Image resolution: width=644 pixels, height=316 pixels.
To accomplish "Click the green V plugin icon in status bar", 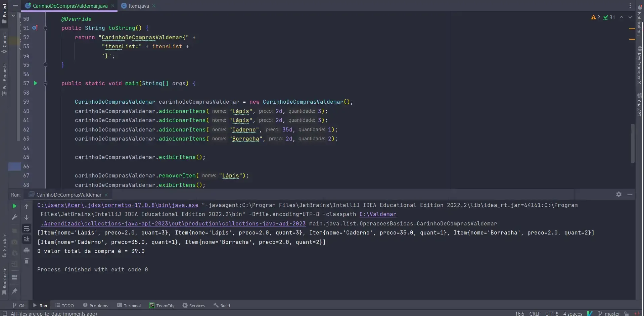I will pyautogui.click(x=590, y=313).
